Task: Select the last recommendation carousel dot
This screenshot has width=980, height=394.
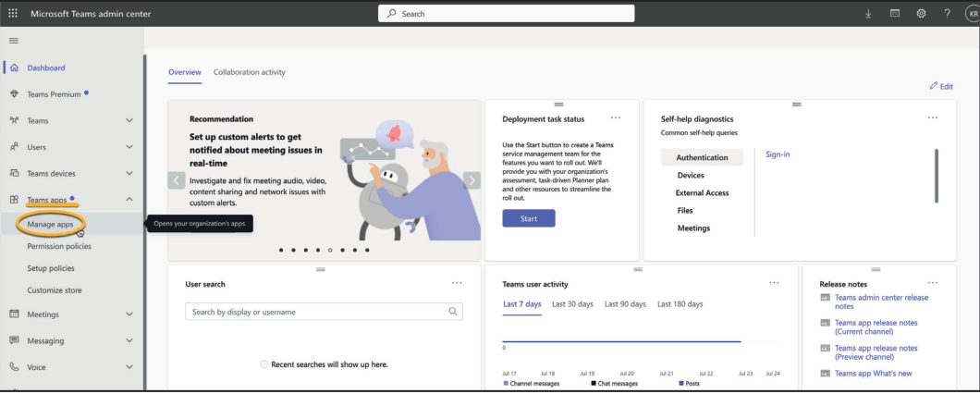Action: 367,250
